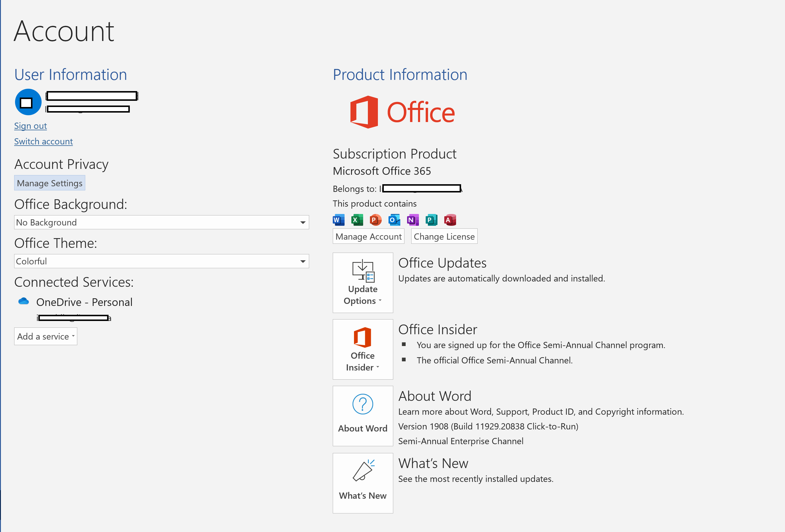Click the Switch account link

[44, 141]
